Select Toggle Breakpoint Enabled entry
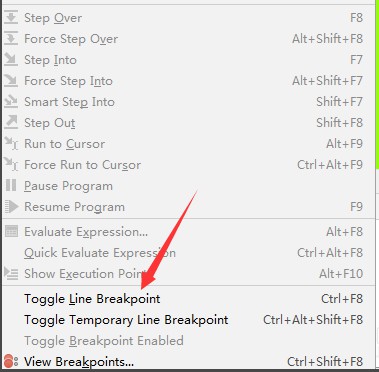 click(188, 341)
